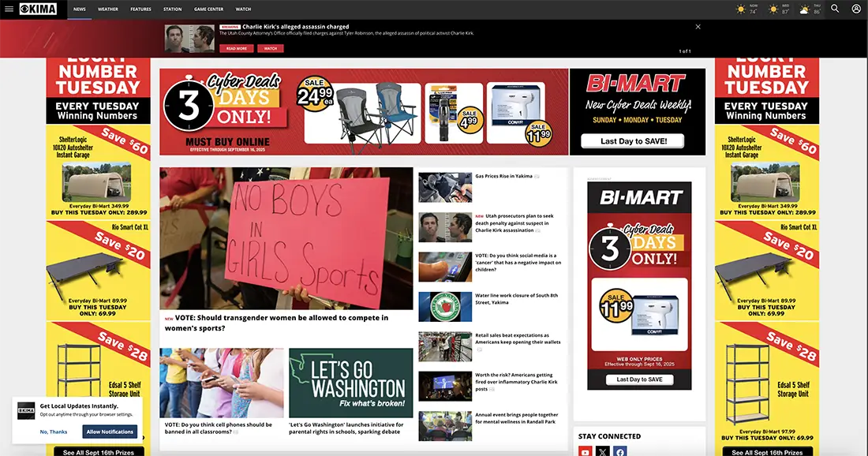
Task: Open Retail sales beat expectations story
Action: click(x=518, y=338)
